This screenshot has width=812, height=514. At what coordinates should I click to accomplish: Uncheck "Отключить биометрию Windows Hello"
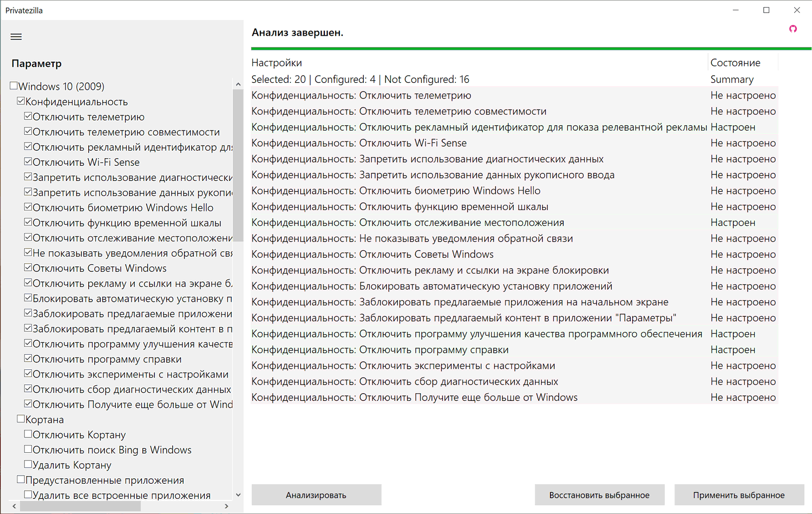click(x=28, y=206)
